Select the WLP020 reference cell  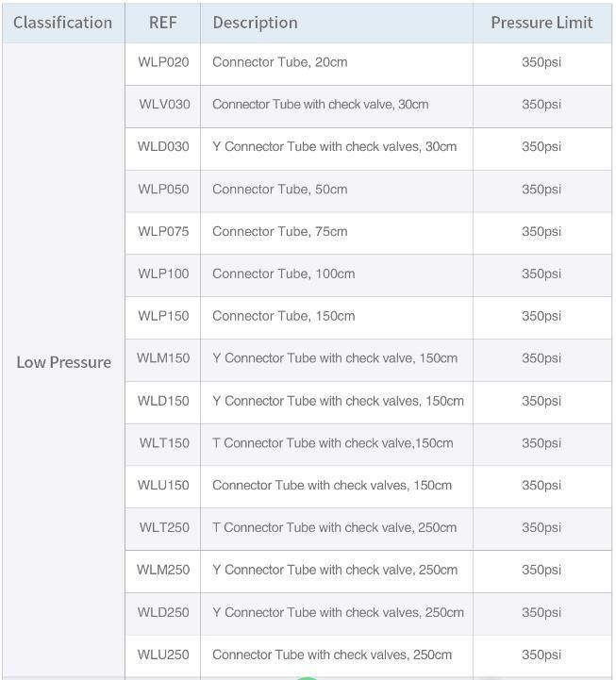coord(163,62)
